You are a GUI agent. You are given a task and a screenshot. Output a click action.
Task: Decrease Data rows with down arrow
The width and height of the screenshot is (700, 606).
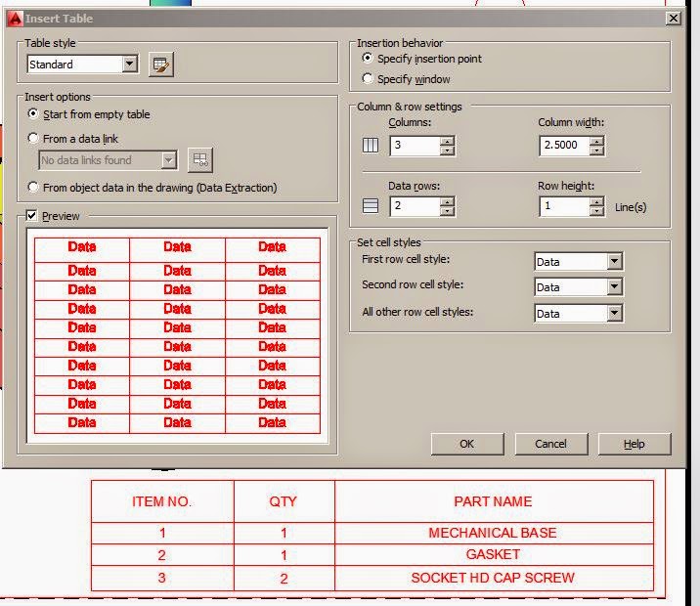pyautogui.click(x=447, y=211)
